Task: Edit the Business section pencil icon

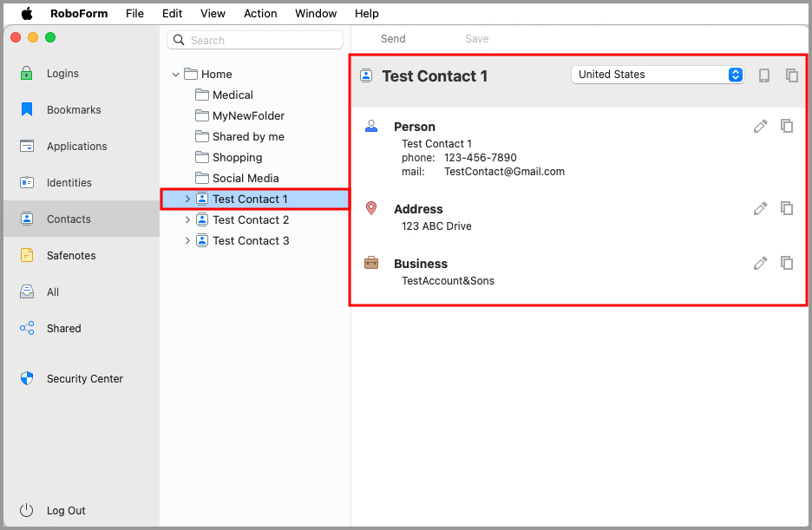Action: pyautogui.click(x=760, y=263)
